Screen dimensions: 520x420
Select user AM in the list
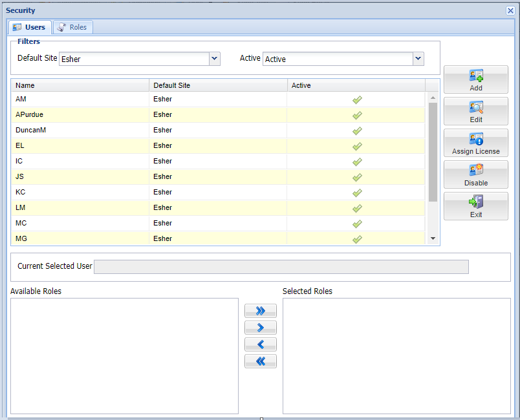(x=218, y=99)
